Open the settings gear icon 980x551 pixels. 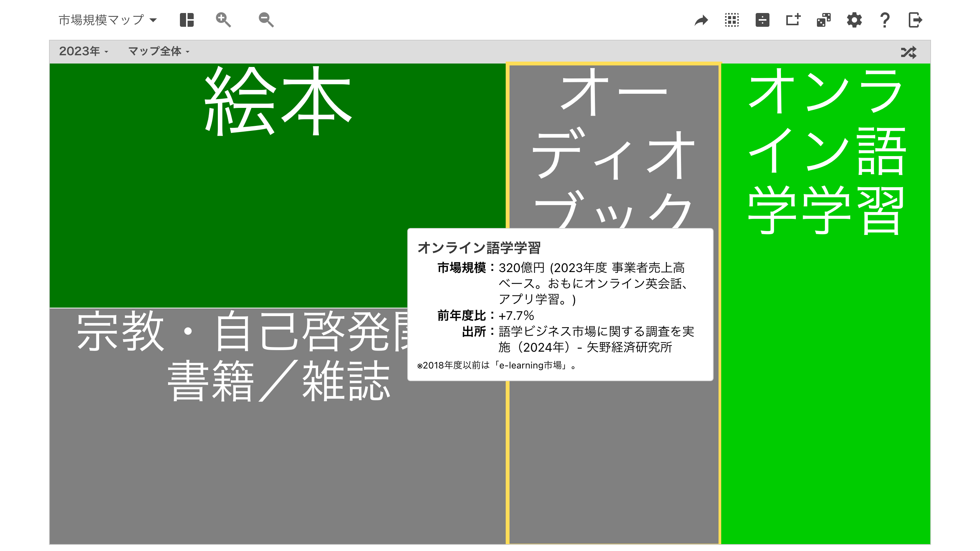[854, 20]
